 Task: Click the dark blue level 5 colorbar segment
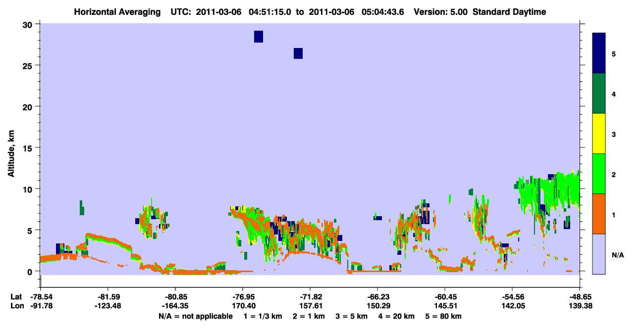point(599,53)
